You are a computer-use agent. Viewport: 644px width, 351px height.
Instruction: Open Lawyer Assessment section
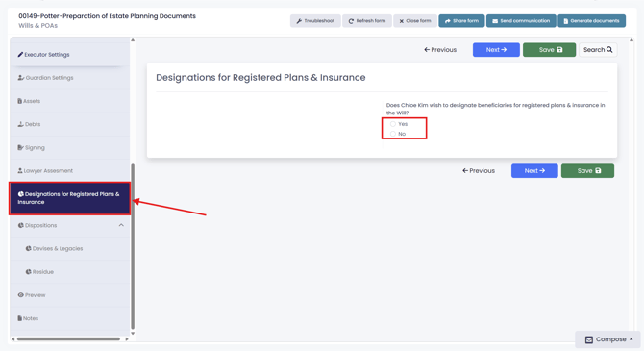pos(69,170)
